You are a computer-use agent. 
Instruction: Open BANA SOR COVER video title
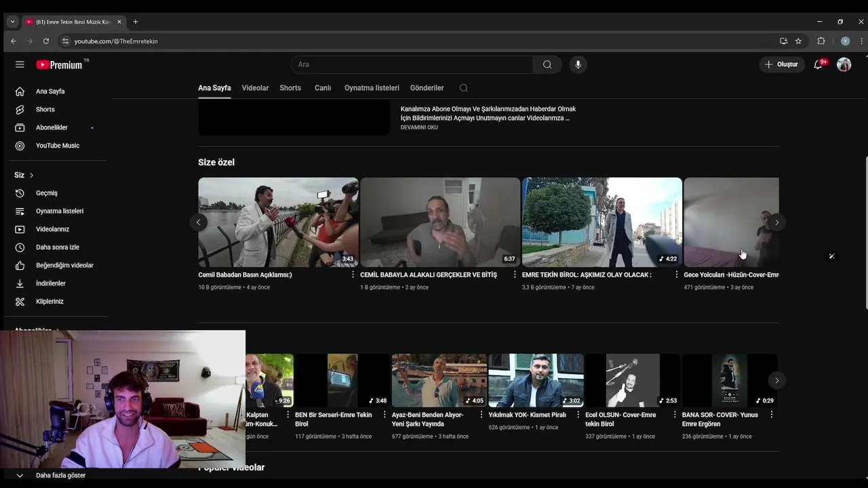coord(720,420)
